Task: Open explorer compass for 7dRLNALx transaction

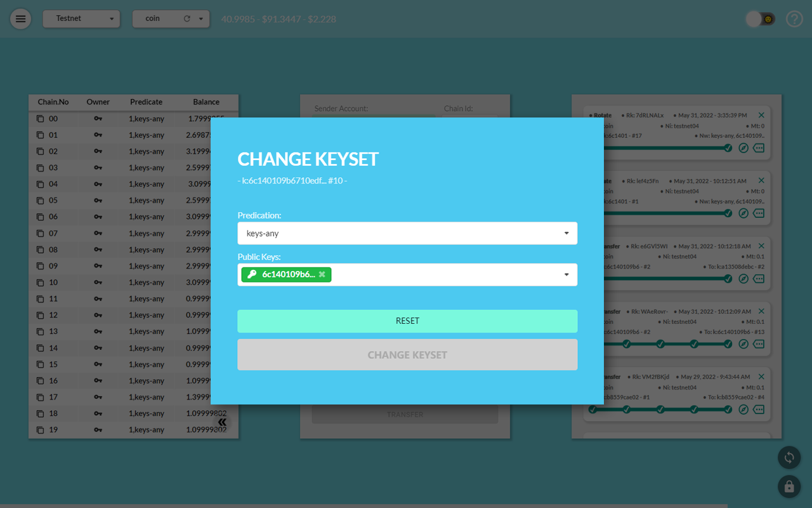Action: [744, 148]
